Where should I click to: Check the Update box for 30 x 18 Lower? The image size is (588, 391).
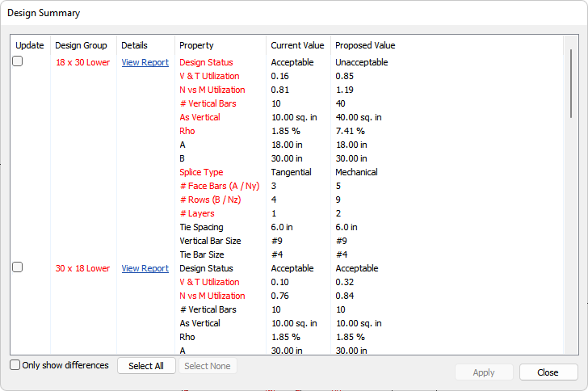click(18, 267)
